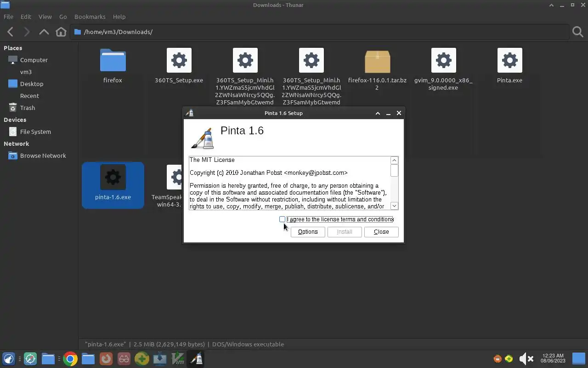Click the muted volume tray icon

pos(526,359)
